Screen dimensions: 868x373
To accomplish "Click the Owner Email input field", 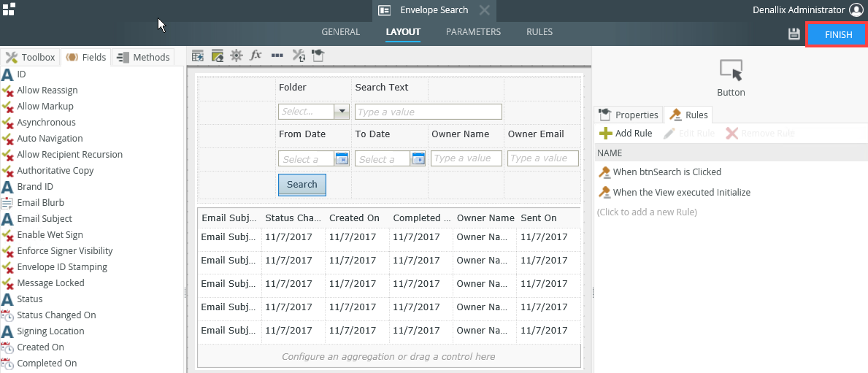I will (543, 158).
